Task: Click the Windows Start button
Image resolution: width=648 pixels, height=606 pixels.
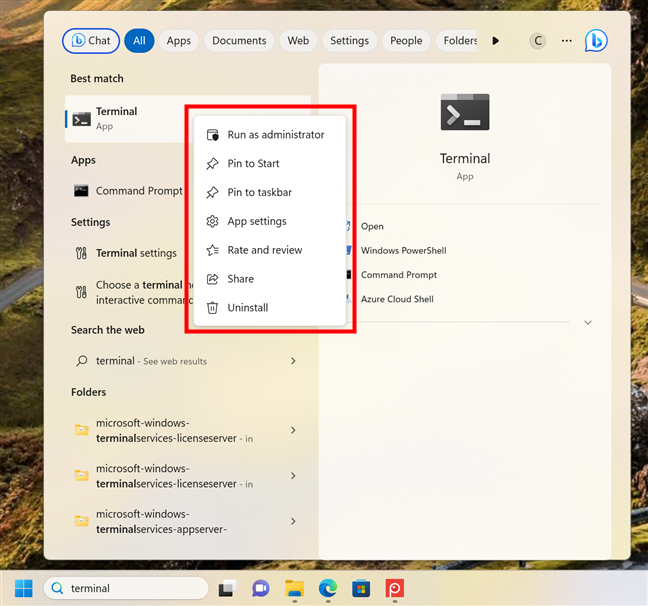Action: [24, 588]
